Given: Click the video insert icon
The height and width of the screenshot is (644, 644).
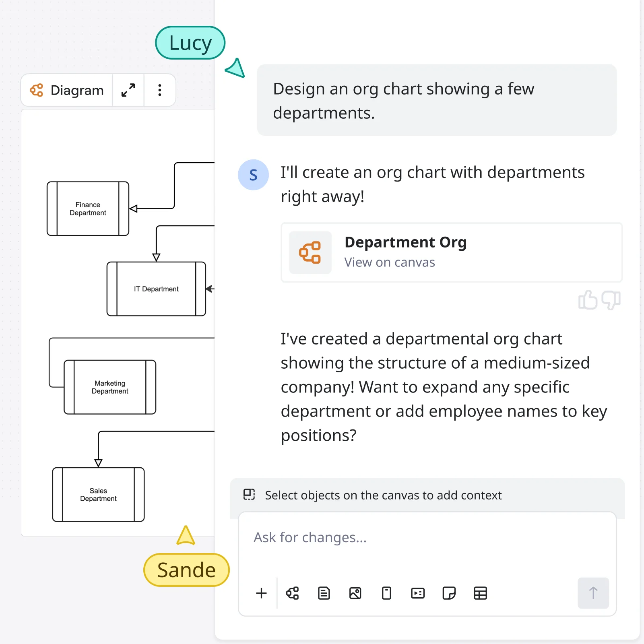Looking at the screenshot, I should pyautogui.click(x=418, y=593).
